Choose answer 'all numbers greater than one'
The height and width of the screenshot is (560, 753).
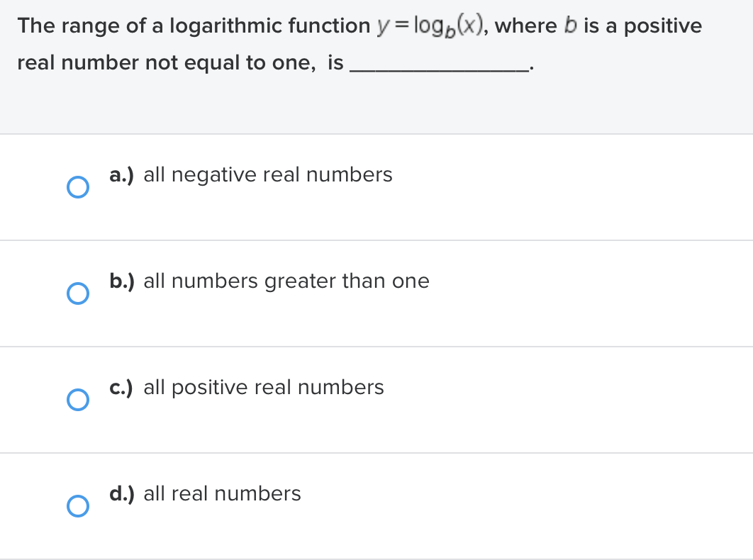tap(286, 281)
